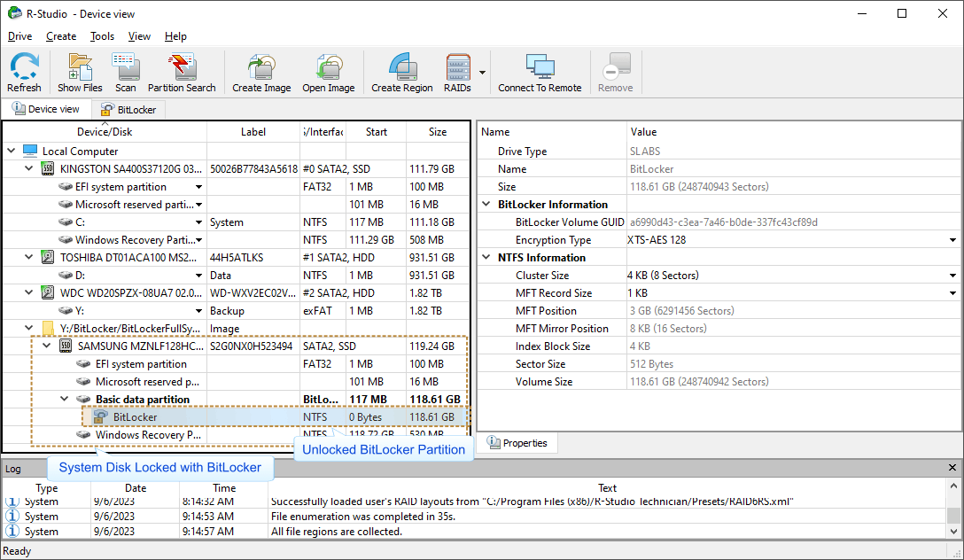The height and width of the screenshot is (560, 964).
Task: Collapse the Basic data partition node
Action: 65,399
